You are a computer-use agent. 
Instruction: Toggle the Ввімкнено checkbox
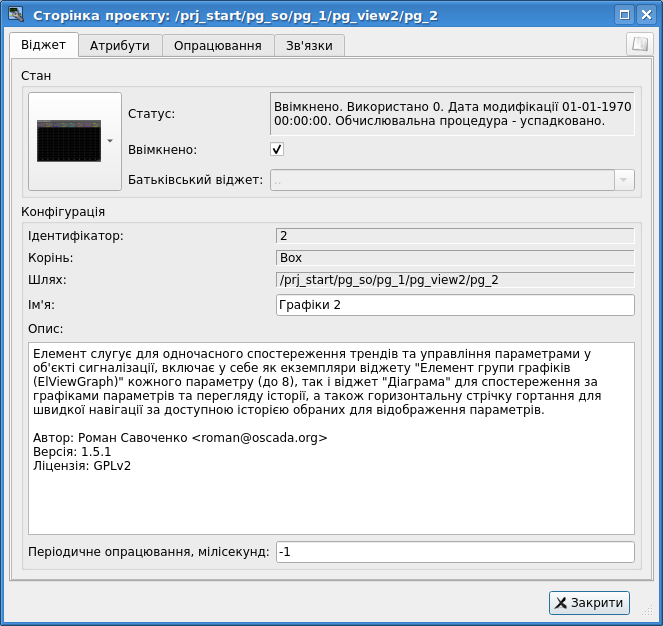pos(277,149)
